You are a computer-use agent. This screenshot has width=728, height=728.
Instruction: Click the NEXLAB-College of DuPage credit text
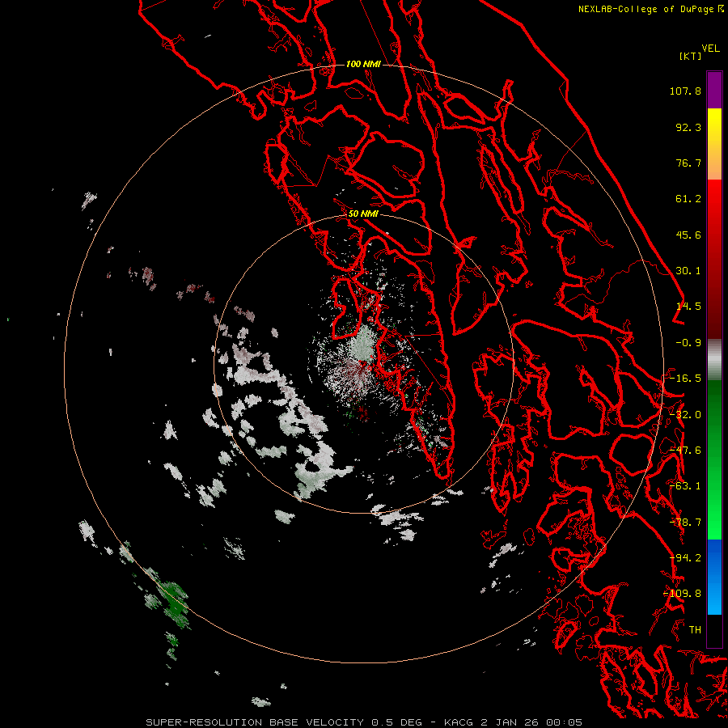[x=647, y=9]
